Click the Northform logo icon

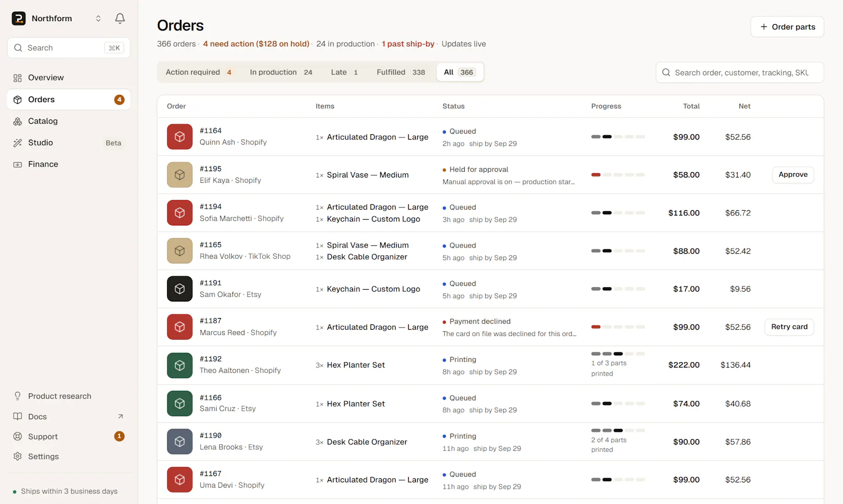[18, 18]
